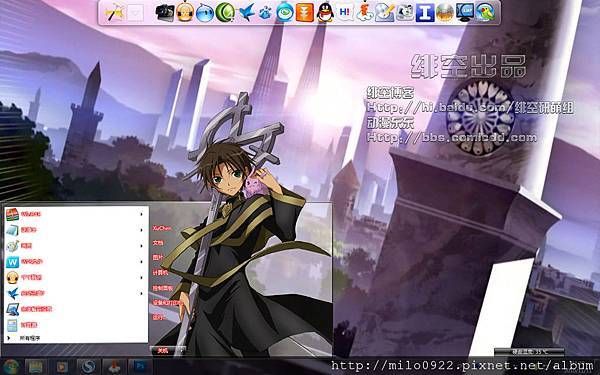Open 图片 (Pictures) in Start menu
Screen dimensions: 600x375
click(158, 257)
